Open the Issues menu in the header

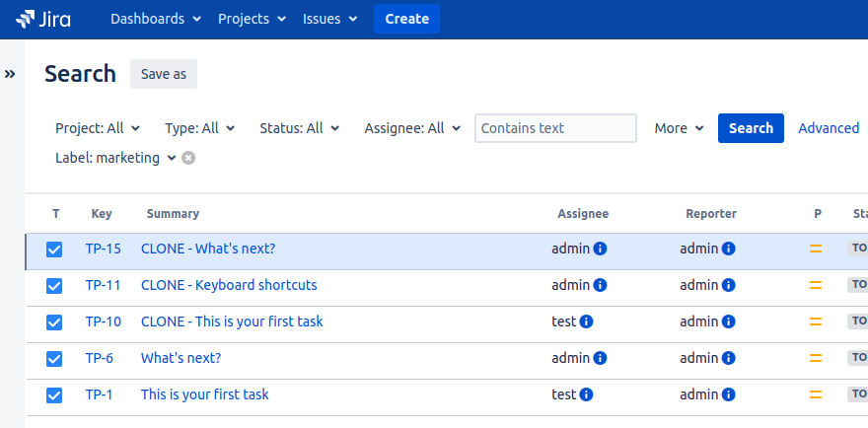330,19
